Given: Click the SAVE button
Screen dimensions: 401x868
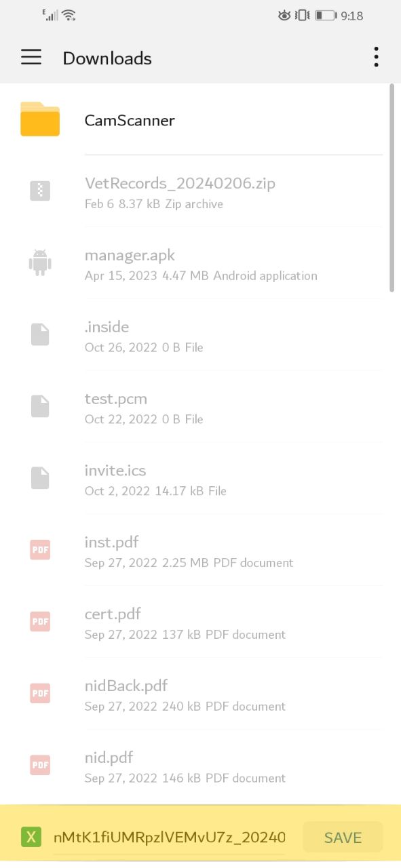Looking at the screenshot, I should point(343,837).
